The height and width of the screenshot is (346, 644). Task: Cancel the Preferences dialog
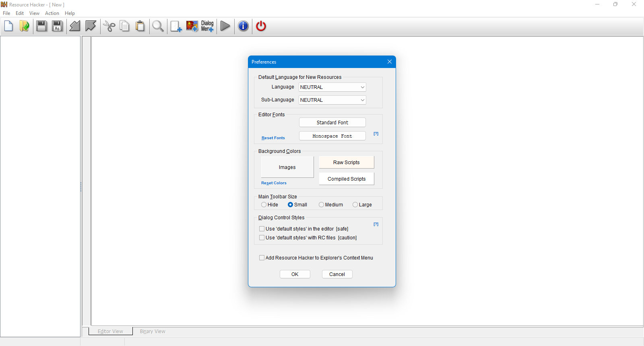337,274
